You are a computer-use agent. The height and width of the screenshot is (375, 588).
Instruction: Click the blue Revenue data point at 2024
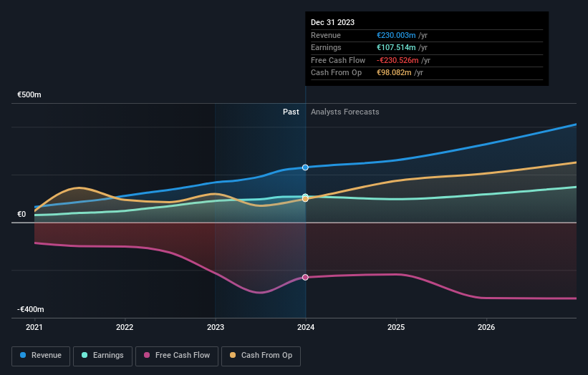305,167
